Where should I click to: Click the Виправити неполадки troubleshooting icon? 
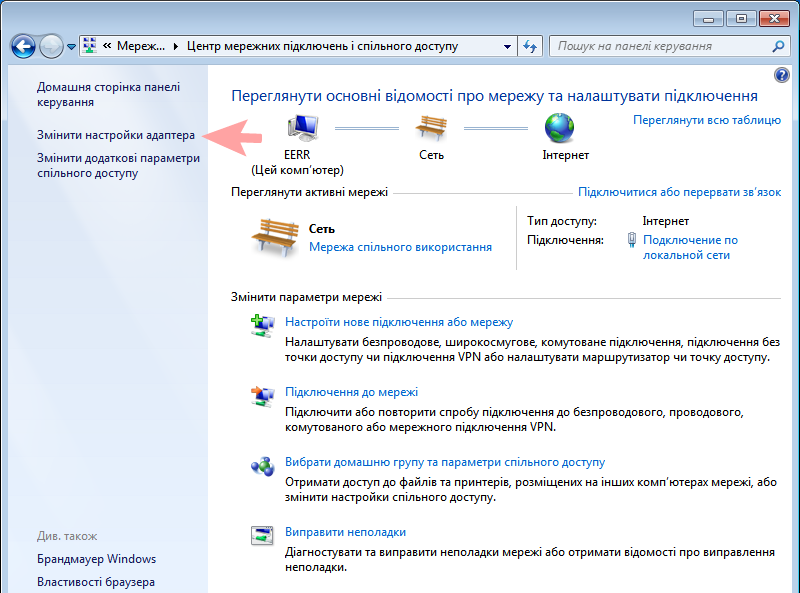(263, 533)
